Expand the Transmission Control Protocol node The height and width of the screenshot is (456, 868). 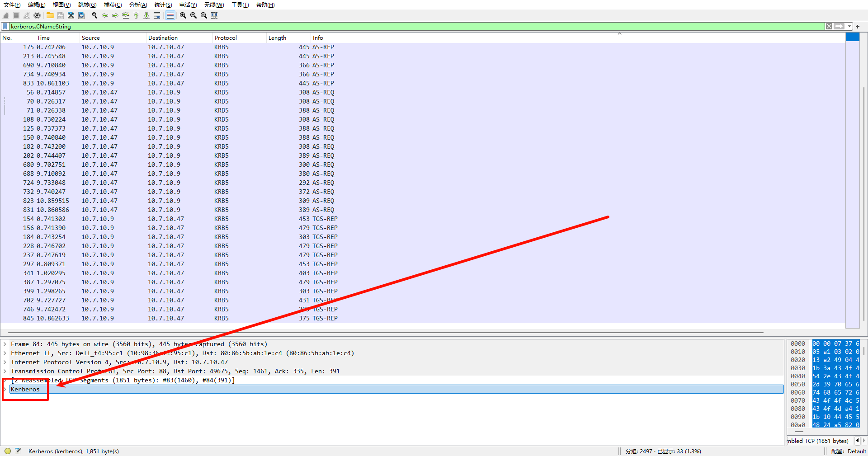click(5, 371)
